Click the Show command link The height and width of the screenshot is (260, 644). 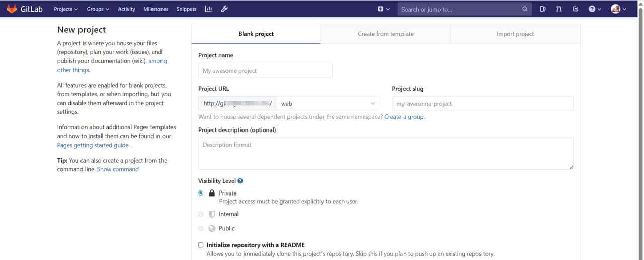(x=118, y=169)
